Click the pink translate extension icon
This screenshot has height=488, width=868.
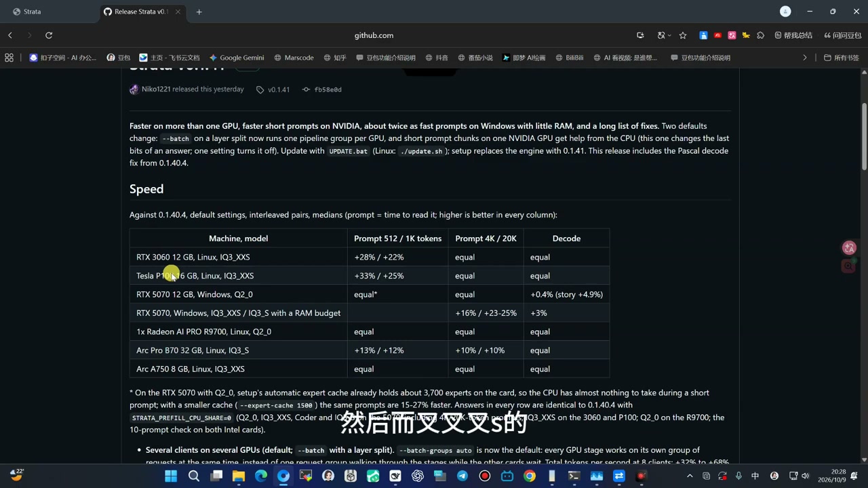click(x=732, y=35)
